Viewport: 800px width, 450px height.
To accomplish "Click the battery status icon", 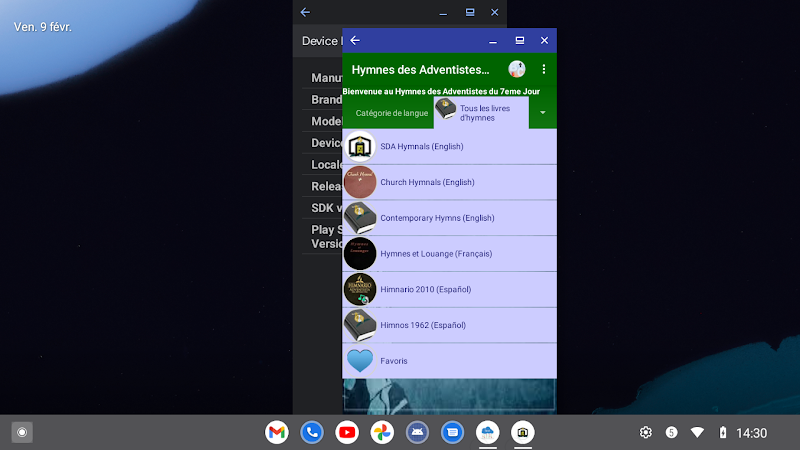I will [723, 433].
